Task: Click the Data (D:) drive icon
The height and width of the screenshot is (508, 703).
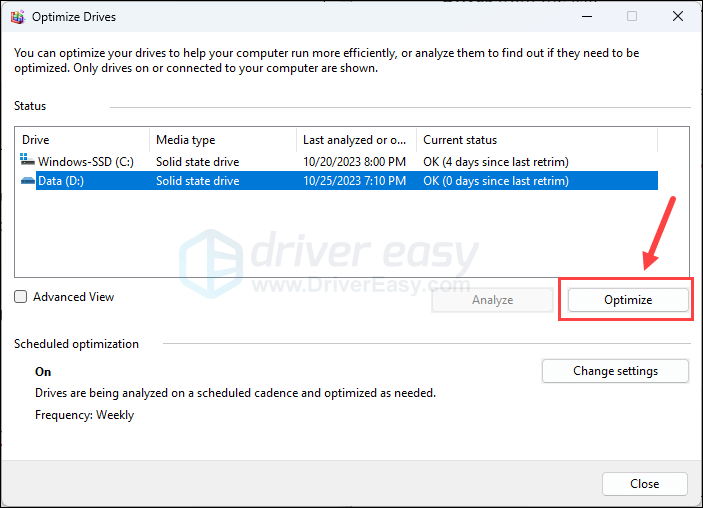Action: pyautogui.click(x=27, y=181)
